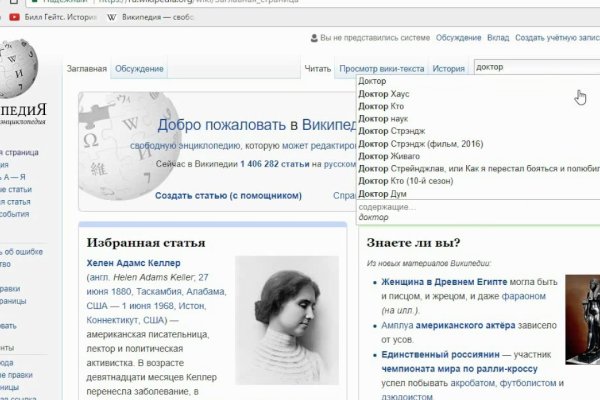Image resolution: width=600 pixels, height=400 pixels.
Task: Choose 'Доктор Кто' suggestion
Action: (381, 106)
